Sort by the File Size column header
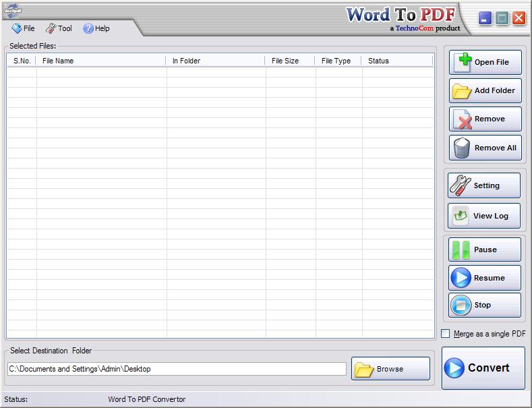Screen dimensions: 532x408 [x=290, y=61]
